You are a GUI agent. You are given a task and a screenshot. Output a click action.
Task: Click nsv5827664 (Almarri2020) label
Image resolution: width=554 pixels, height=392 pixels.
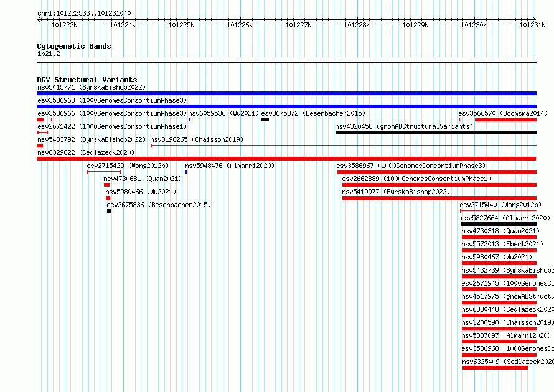(505, 218)
